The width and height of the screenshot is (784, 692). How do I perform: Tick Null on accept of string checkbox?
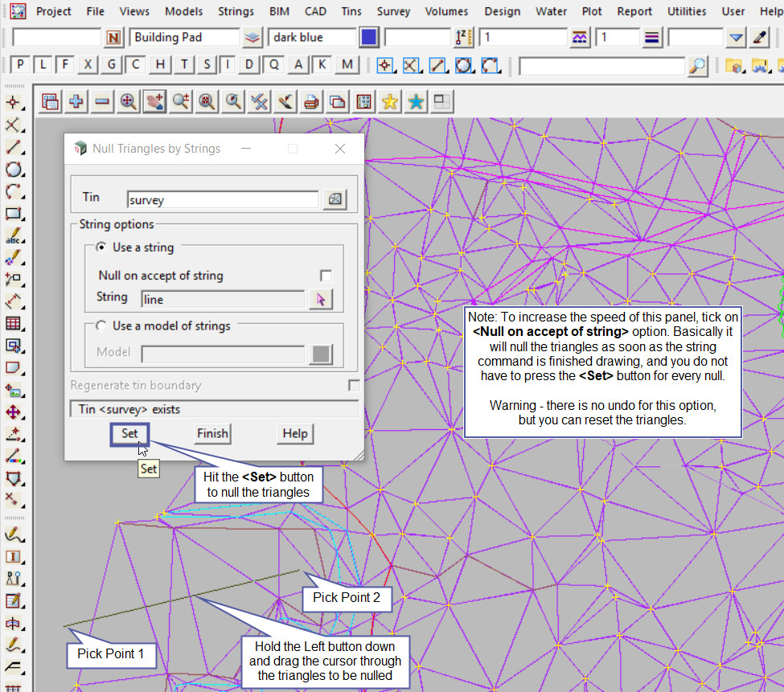tap(326, 276)
